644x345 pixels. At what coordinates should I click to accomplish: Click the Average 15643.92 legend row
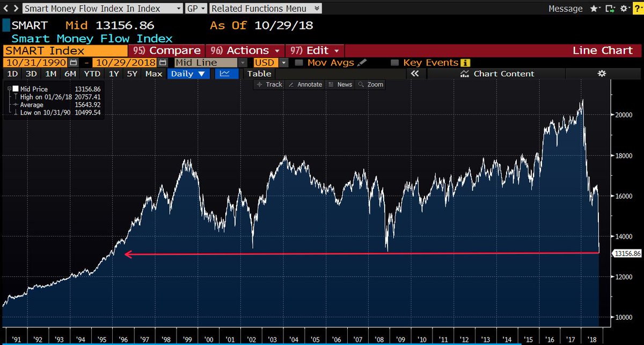(60, 105)
